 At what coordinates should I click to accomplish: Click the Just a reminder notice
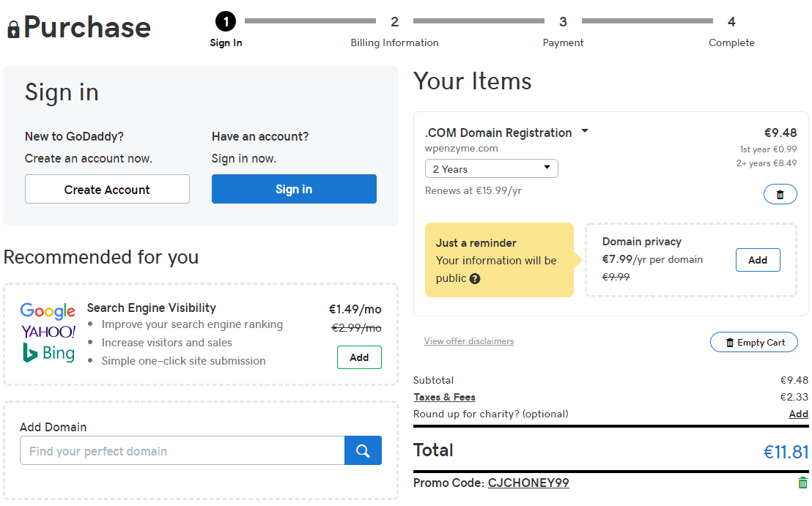coord(499,260)
